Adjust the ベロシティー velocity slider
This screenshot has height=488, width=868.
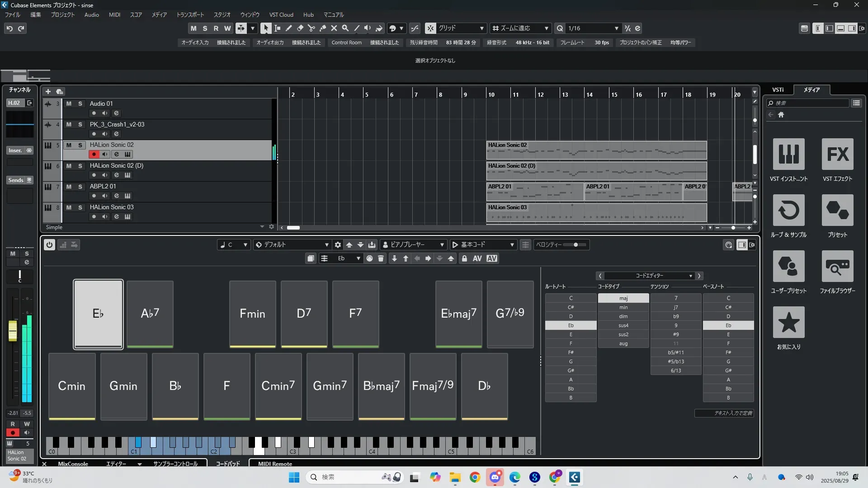point(576,244)
